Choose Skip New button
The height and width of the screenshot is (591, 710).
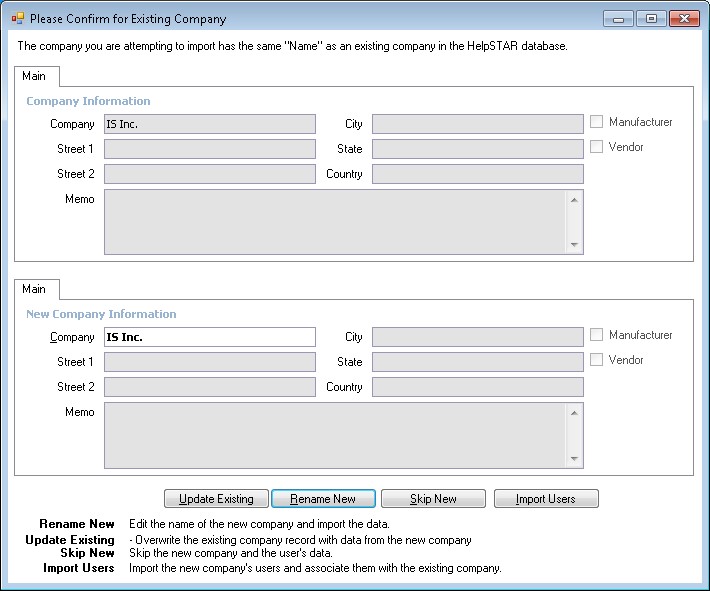433,499
